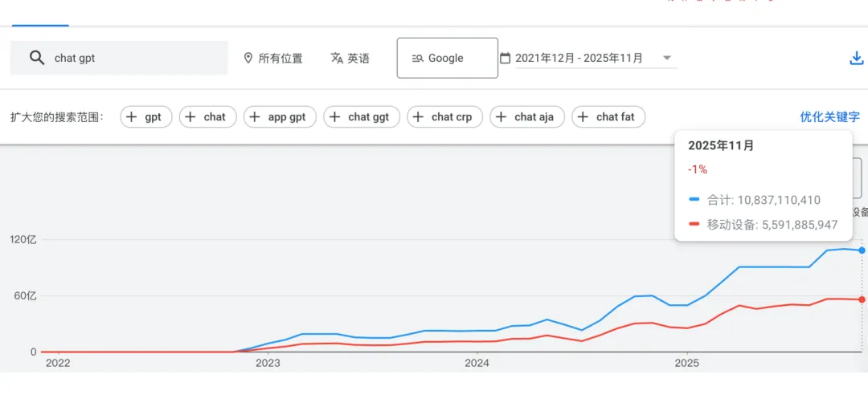
Task: Click the plus icon on 'chat aja' chip
Action: point(501,116)
